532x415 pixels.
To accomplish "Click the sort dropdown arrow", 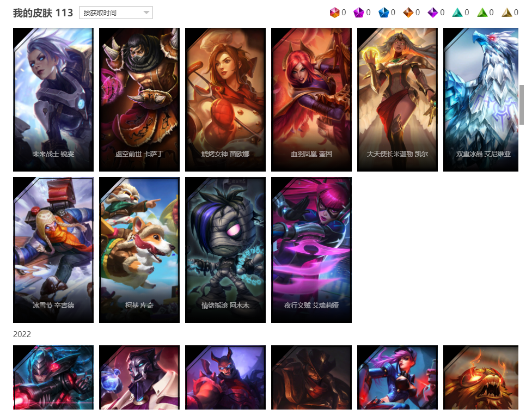I will [146, 13].
